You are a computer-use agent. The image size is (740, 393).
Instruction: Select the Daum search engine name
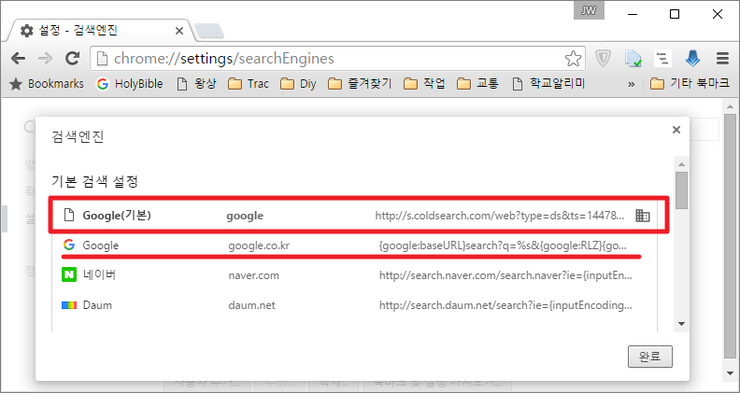coord(97,305)
